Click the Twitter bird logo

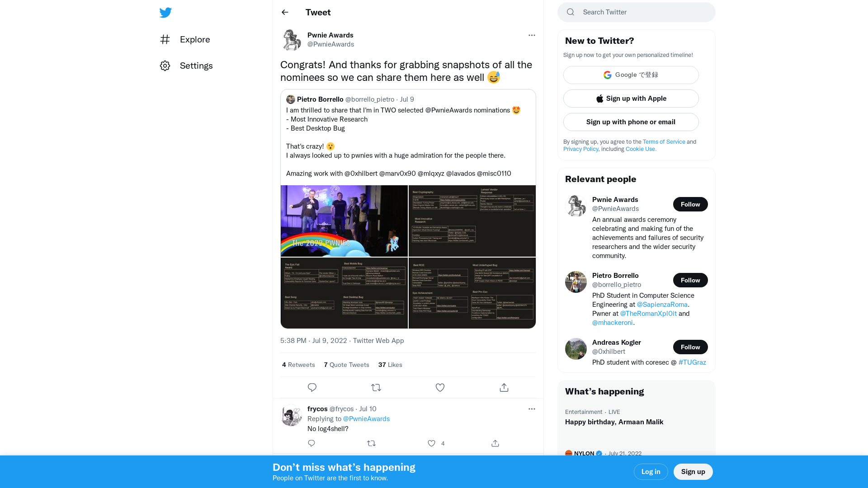[x=165, y=13]
